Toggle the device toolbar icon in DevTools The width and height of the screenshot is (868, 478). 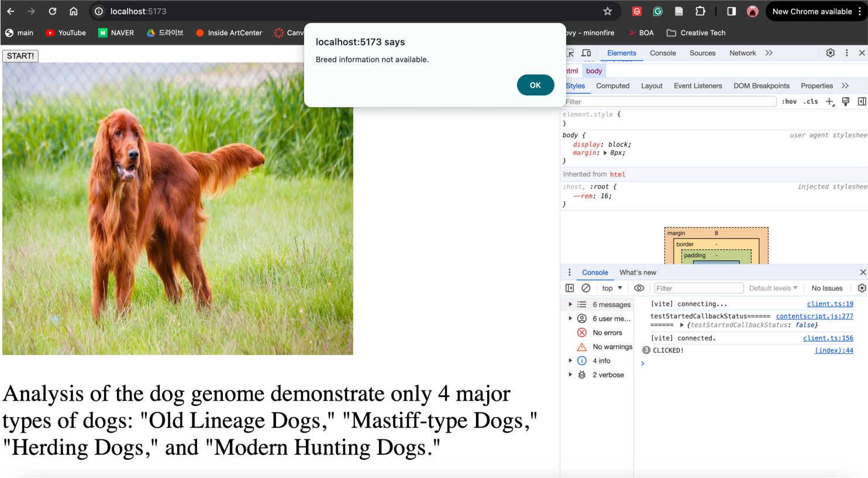tap(586, 53)
